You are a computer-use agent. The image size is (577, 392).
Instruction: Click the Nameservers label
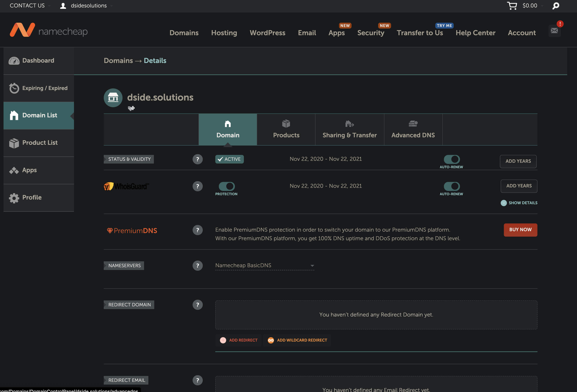point(124,266)
